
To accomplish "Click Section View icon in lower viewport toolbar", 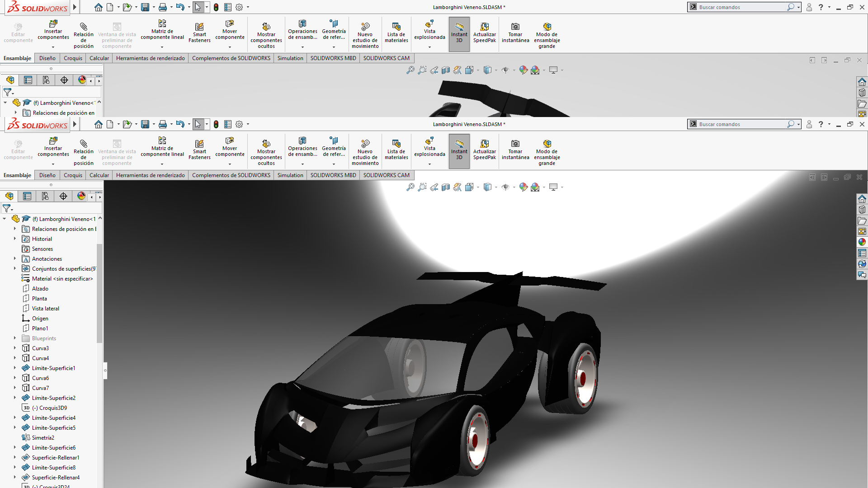I will (446, 187).
